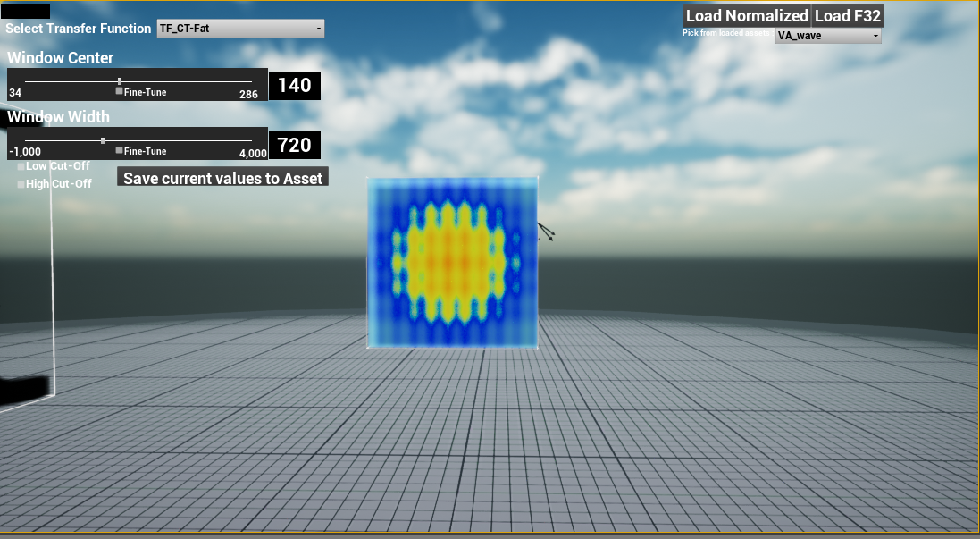Enable the High Cut-Off checkbox
This screenshot has height=539, width=980.
pos(20,183)
